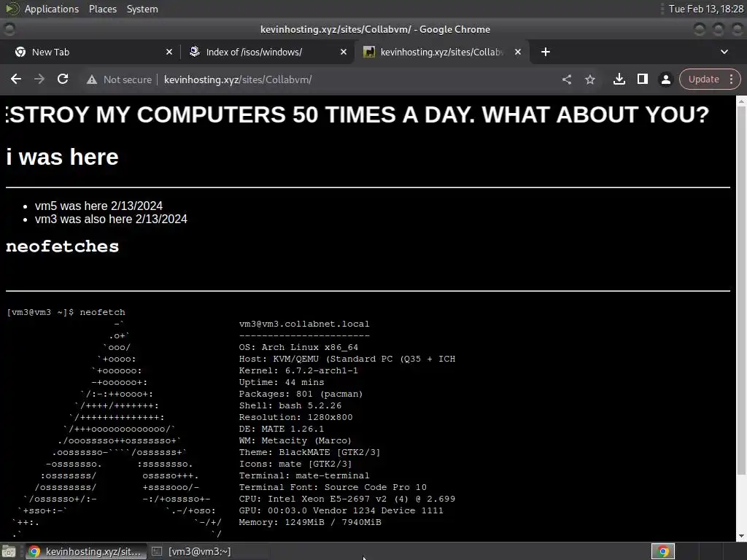Select kevinhosting.xyz Chrome taskbar entry
The width and height of the screenshot is (747, 560).
[86, 551]
